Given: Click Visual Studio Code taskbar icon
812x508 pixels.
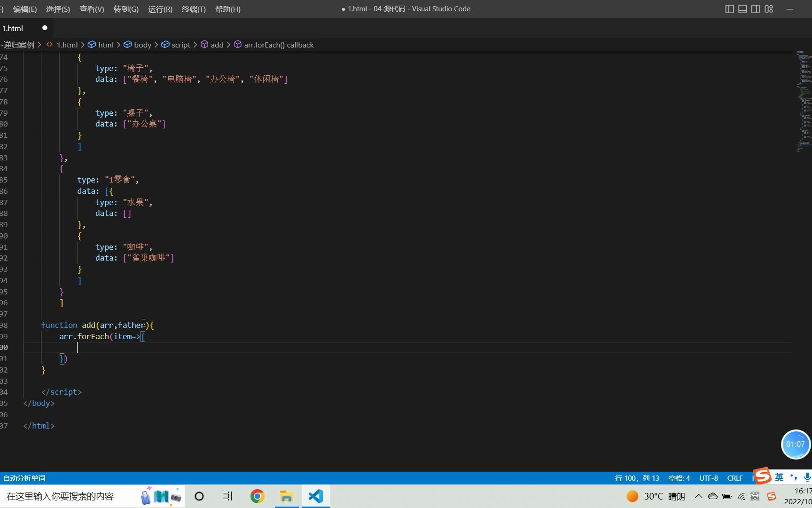Looking at the screenshot, I should pos(316,496).
